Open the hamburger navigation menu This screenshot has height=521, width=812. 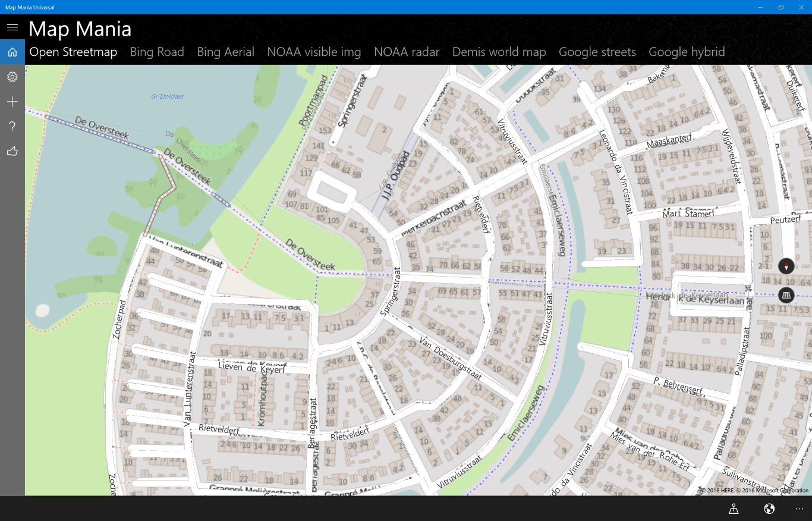point(12,27)
